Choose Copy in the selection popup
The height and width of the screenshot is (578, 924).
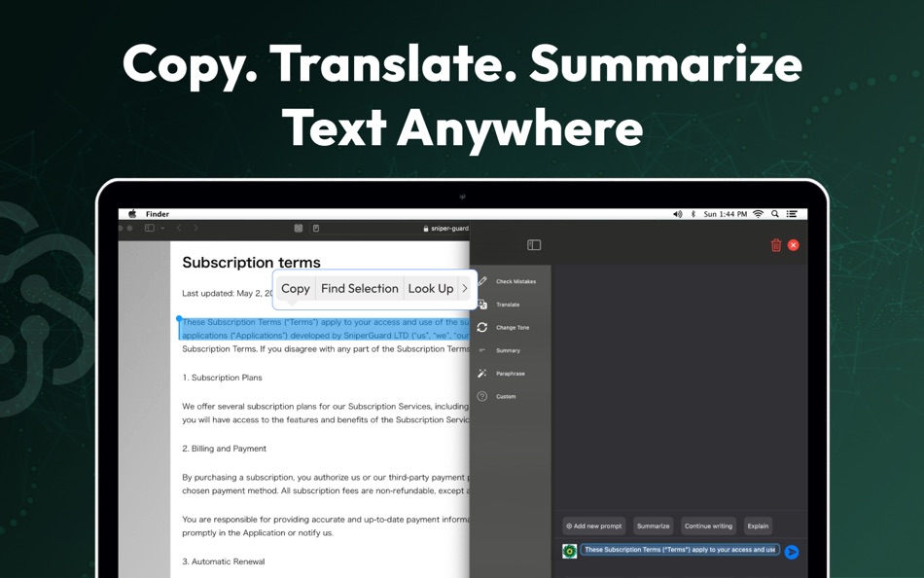pyautogui.click(x=296, y=288)
